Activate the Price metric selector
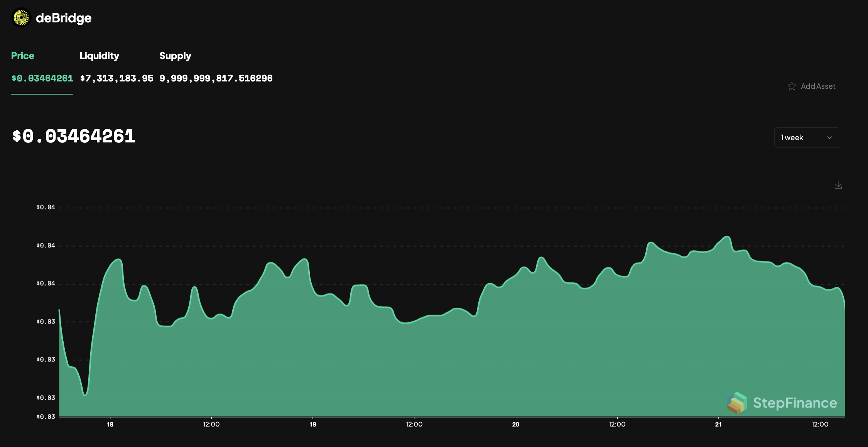 pos(22,56)
